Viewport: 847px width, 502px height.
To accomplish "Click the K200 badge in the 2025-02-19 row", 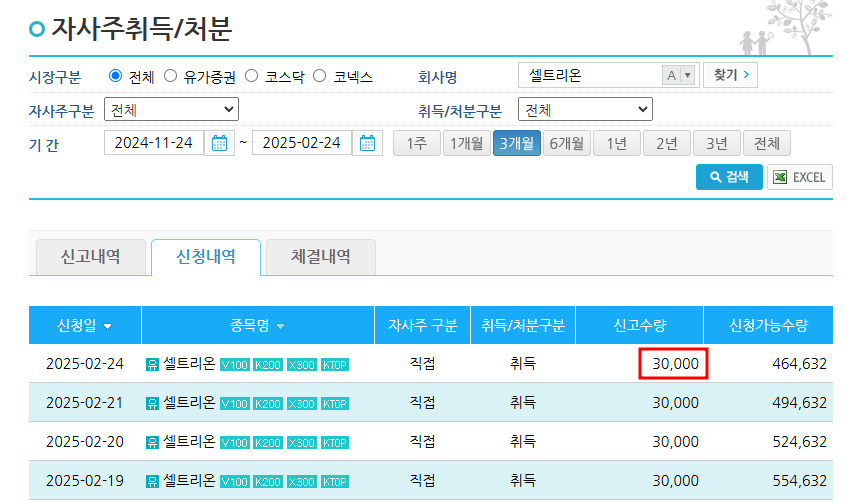I will click(268, 481).
